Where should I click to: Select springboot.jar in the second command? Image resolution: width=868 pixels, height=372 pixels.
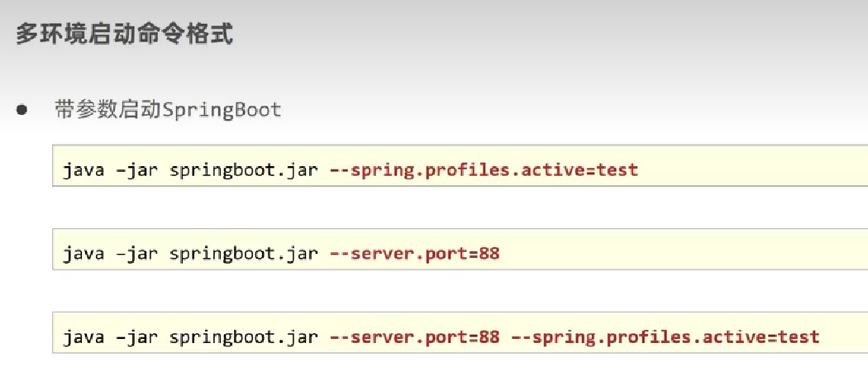coord(243,254)
